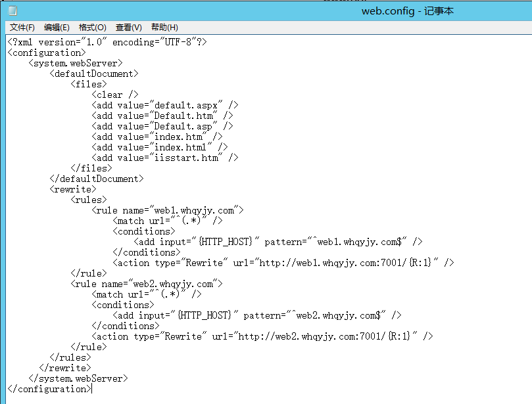Click the opening <rules> tag
This screenshot has height=404, width=532.
point(89,200)
